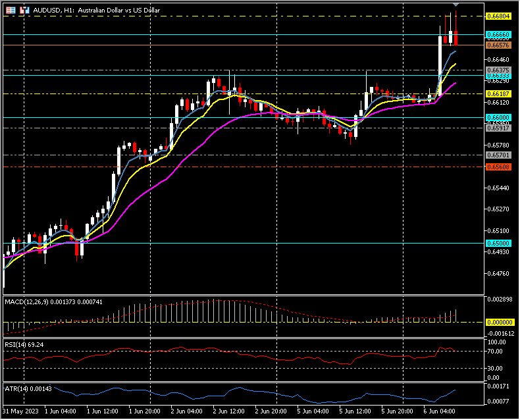Viewport: 520px width, 420px height.
Task: Select the cyan 0.66660 price label
Action: (x=498, y=34)
